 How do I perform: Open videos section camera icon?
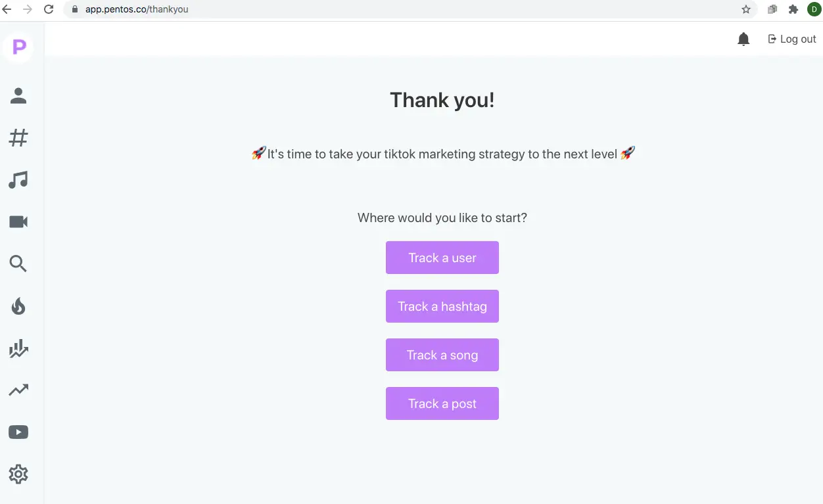[18, 222]
